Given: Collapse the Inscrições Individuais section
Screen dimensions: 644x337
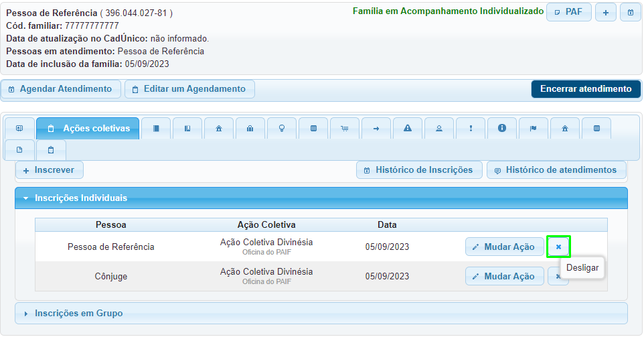Looking at the screenshot, I should point(321,198).
